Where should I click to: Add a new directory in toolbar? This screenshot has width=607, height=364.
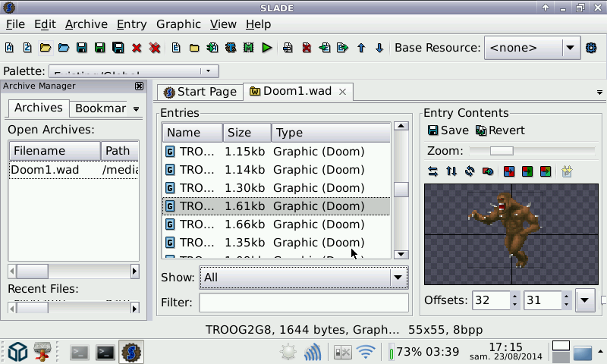pos(194,48)
